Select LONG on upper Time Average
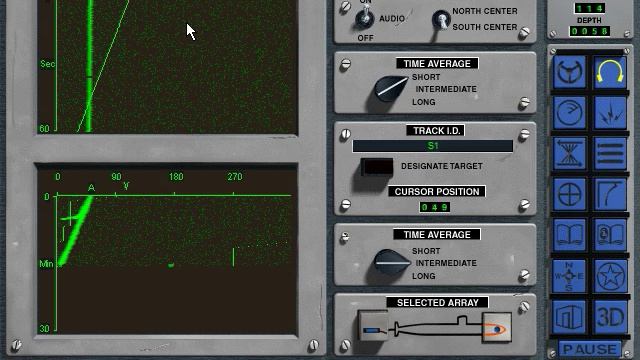This screenshot has height=360, width=640. 423,102
